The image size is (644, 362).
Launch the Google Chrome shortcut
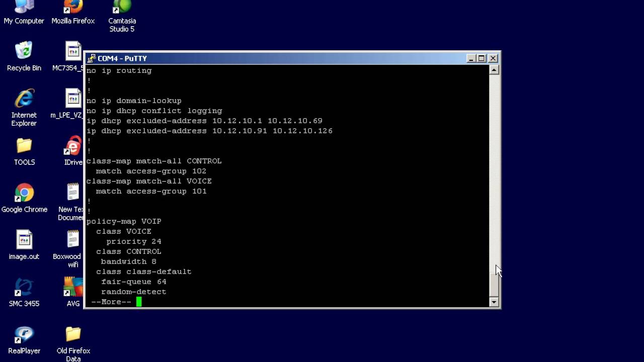[24, 198]
